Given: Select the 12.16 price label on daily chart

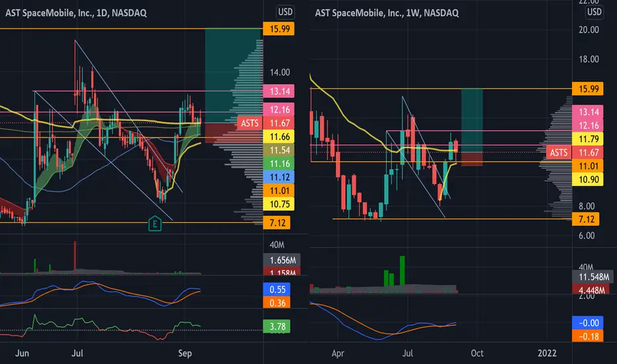Looking at the screenshot, I should pyautogui.click(x=279, y=109).
